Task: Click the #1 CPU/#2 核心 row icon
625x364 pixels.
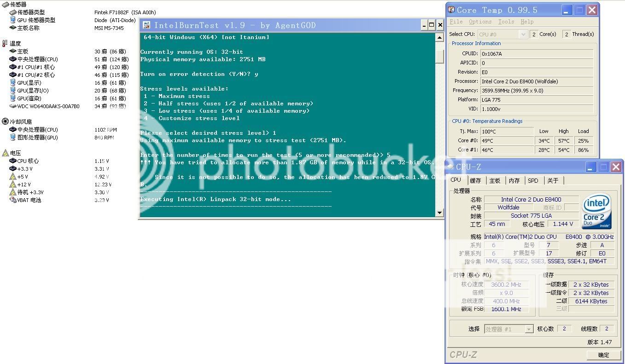Action: pos(13,75)
